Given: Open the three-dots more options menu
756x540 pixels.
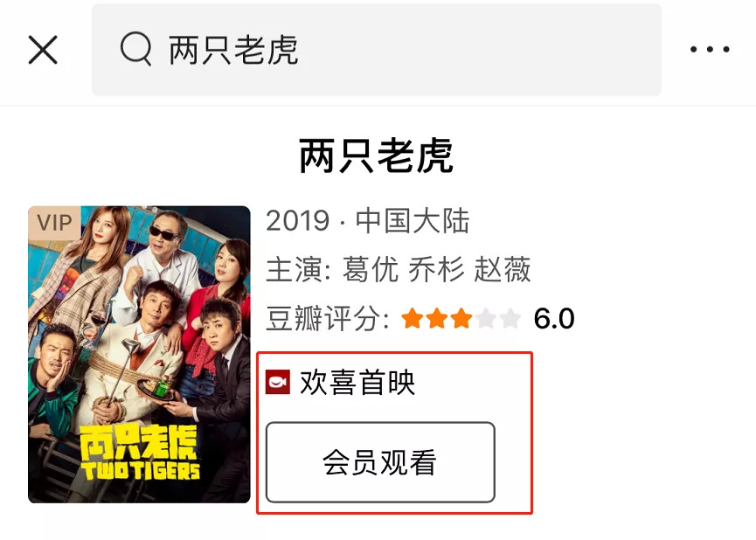Looking at the screenshot, I should [710, 49].
